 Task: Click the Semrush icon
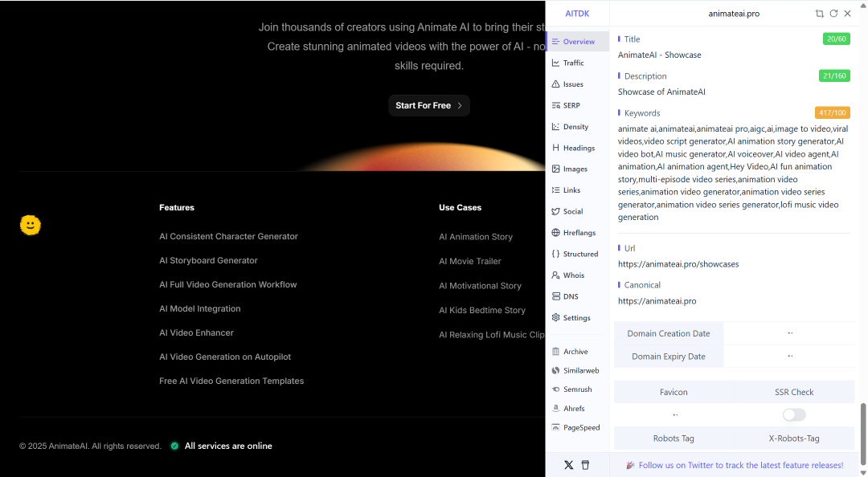(x=556, y=389)
